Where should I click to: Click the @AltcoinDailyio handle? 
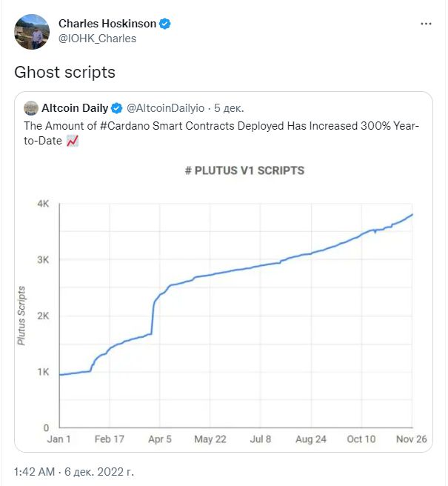165,108
